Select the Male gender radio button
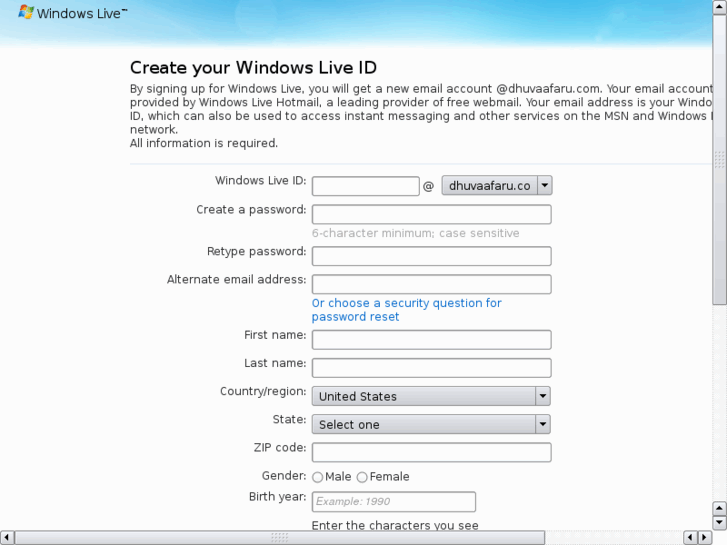 (318, 477)
